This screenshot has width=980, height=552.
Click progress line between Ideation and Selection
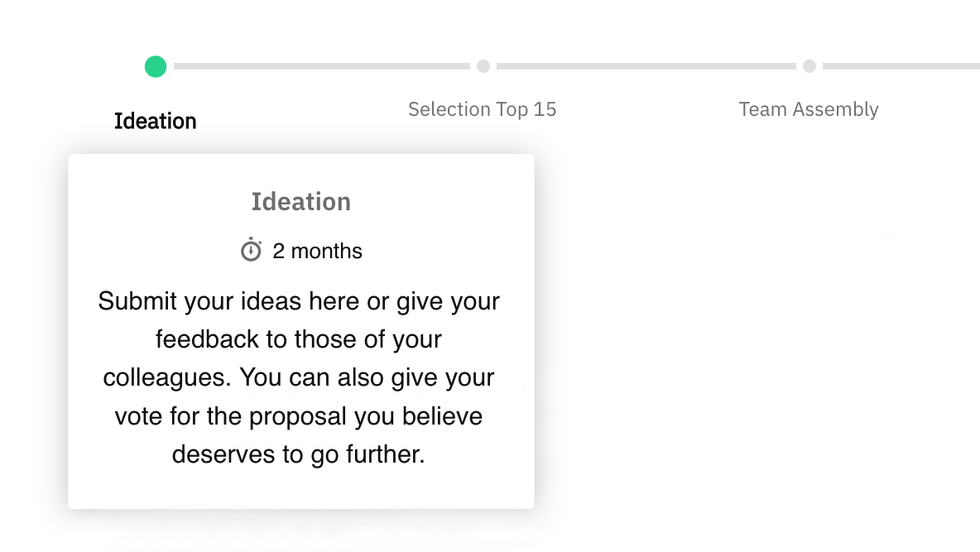point(322,66)
